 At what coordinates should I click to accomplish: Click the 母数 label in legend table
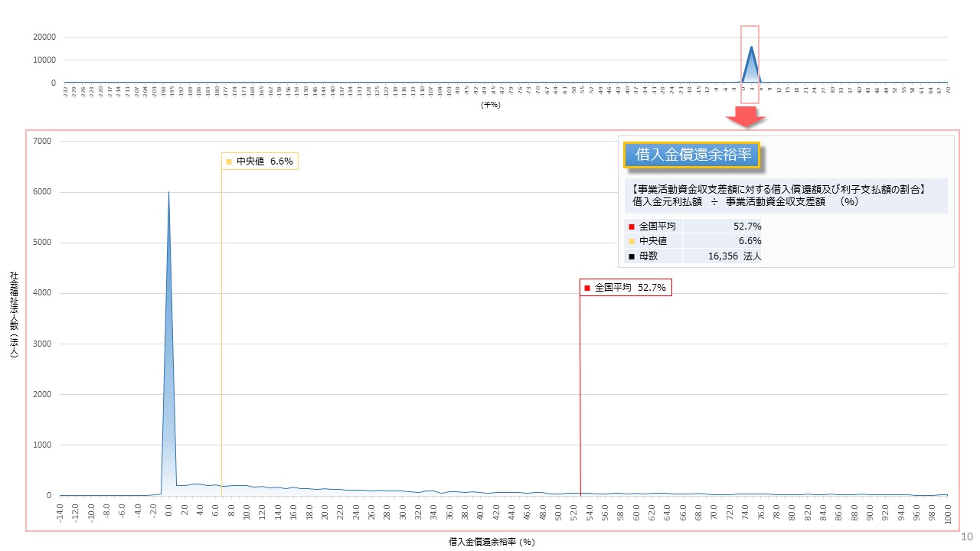click(x=648, y=256)
